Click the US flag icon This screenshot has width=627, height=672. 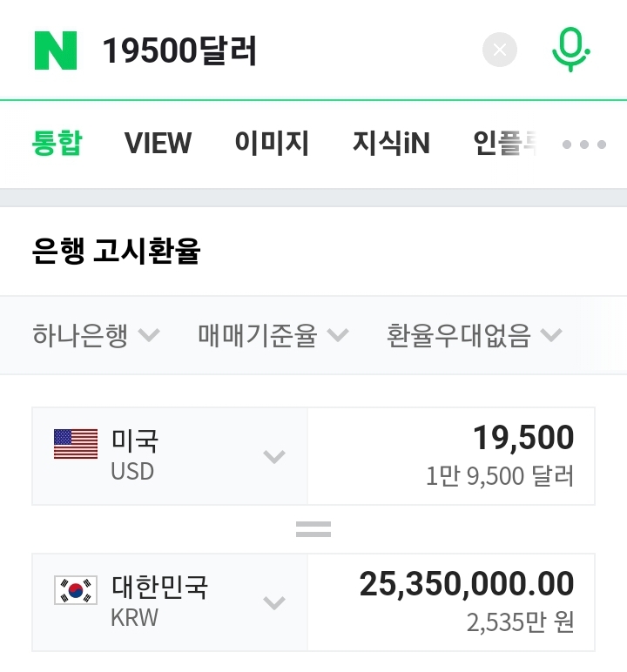pyautogui.click(x=76, y=444)
